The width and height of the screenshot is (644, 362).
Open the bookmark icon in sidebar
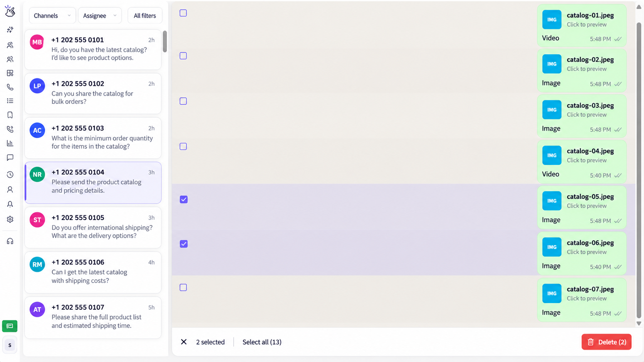[10, 115]
